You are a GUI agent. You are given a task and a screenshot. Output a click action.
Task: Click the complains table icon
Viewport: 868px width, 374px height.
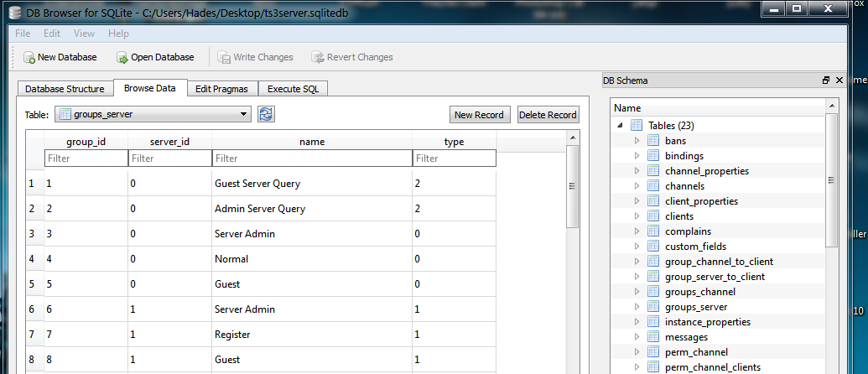(654, 231)
